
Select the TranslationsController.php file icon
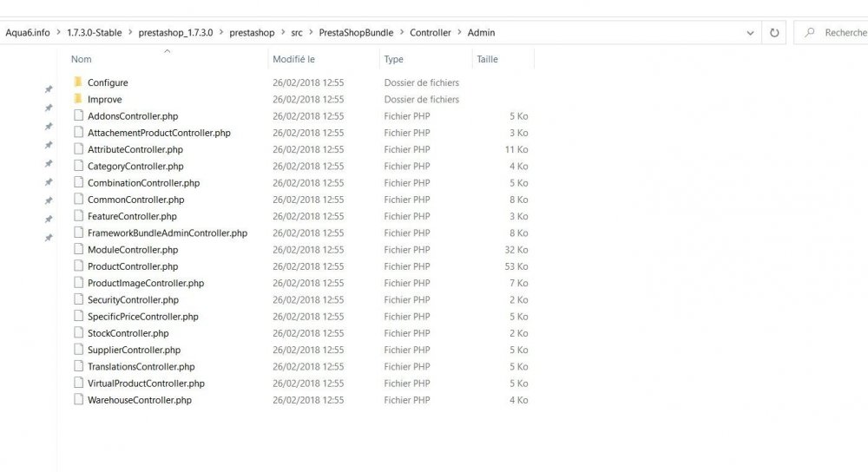click(x=79, y=366)
